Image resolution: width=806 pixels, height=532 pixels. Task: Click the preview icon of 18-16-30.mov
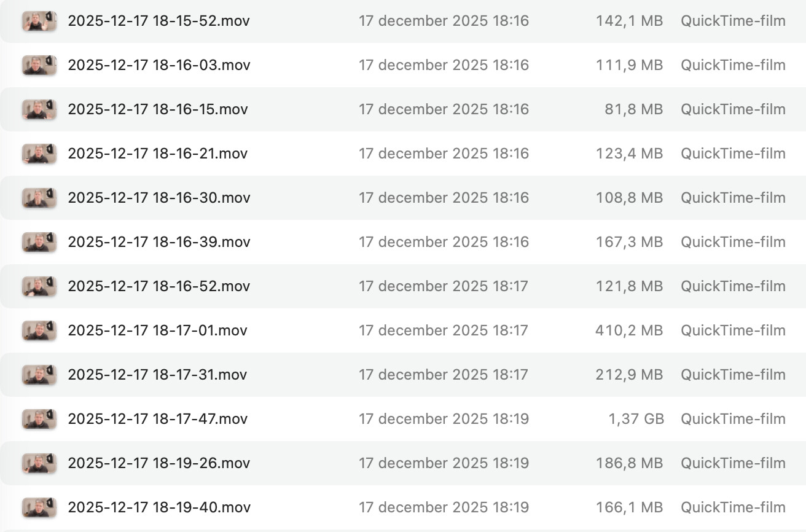(39, 198)
